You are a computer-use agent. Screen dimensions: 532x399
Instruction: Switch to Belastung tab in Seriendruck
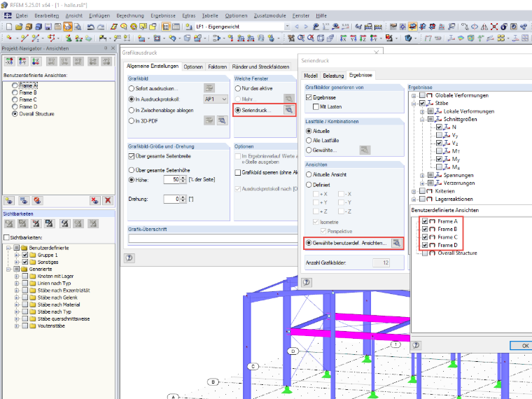click(333, 76)
